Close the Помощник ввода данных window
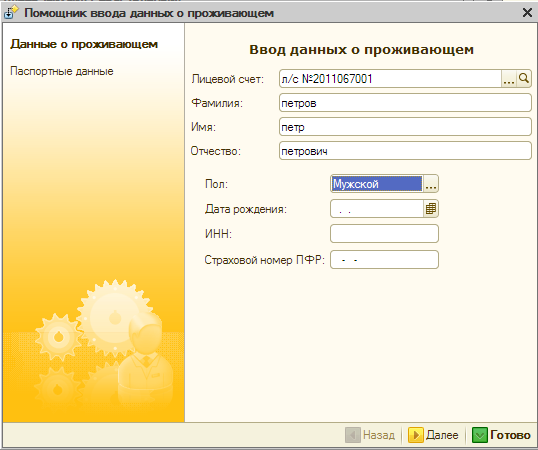The width and height of the screenshot is (538, 450). (x=527, y=13)
